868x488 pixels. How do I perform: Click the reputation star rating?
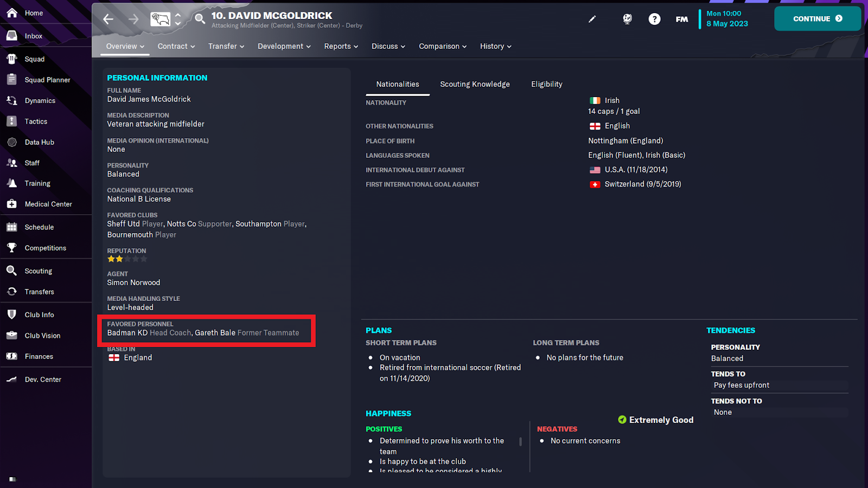[127, 259]
